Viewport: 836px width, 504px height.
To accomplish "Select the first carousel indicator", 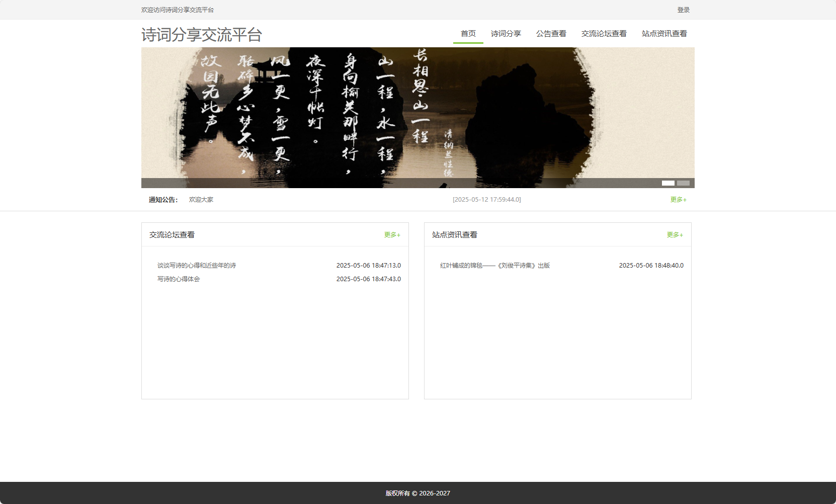I will tap(669, 184).
